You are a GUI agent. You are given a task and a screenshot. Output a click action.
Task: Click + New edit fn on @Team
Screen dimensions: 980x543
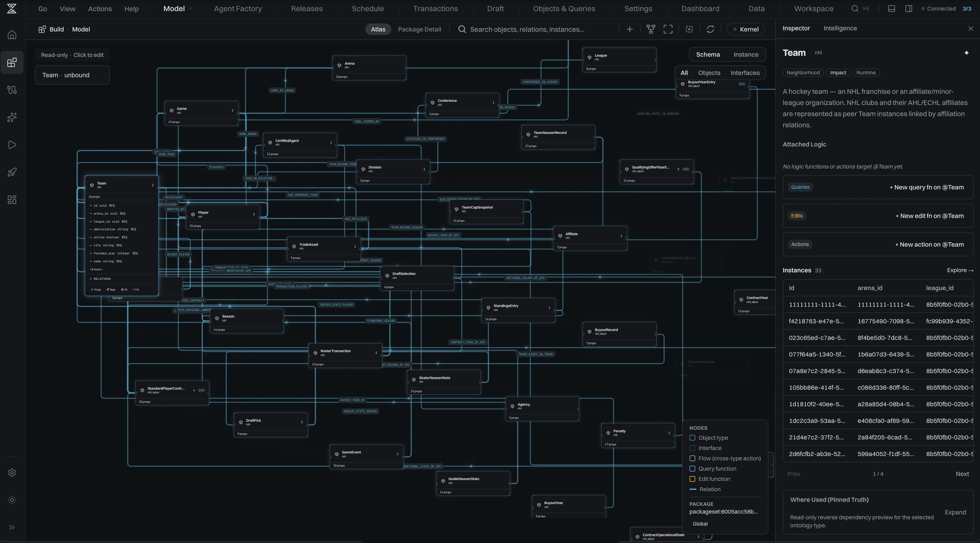click(x=929, y=215)
